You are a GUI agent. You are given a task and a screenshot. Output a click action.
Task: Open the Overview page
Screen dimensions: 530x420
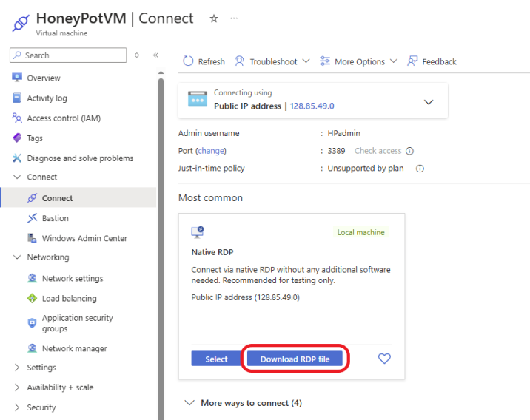tap(44, 78)
